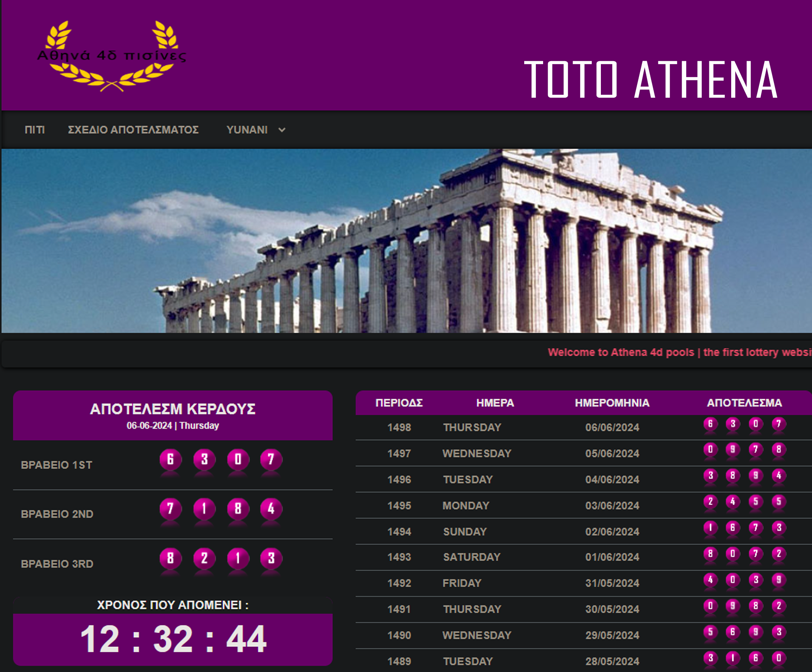
Task: Click the ΠΕΡΙΟΔΣ column header
Action: pyautogui.click(x=399, y=403)
